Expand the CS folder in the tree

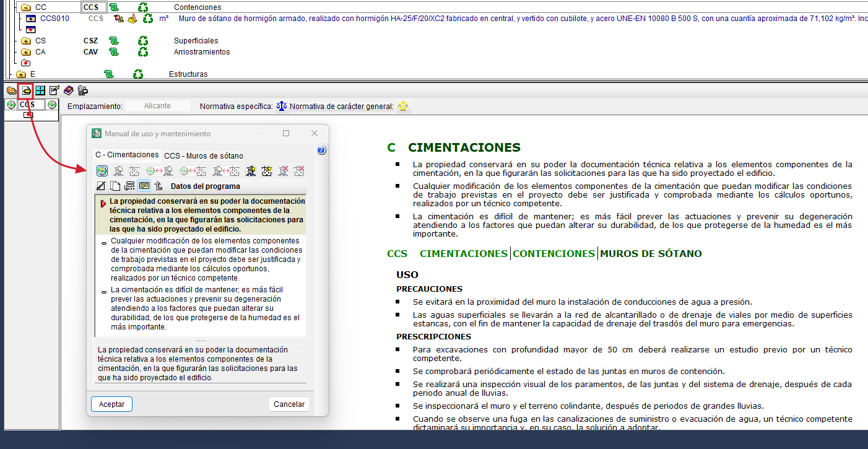[x=26, y=41]
